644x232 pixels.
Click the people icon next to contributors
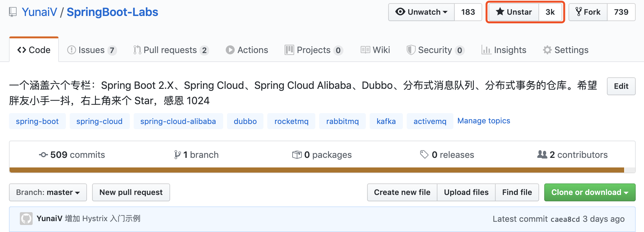[x=542, y=155]
